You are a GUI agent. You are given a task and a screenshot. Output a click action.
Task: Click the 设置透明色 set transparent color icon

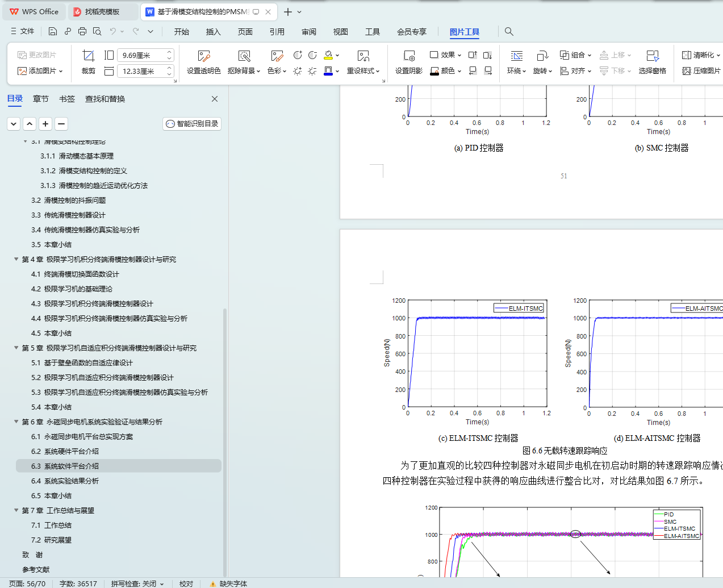point(204,56)
